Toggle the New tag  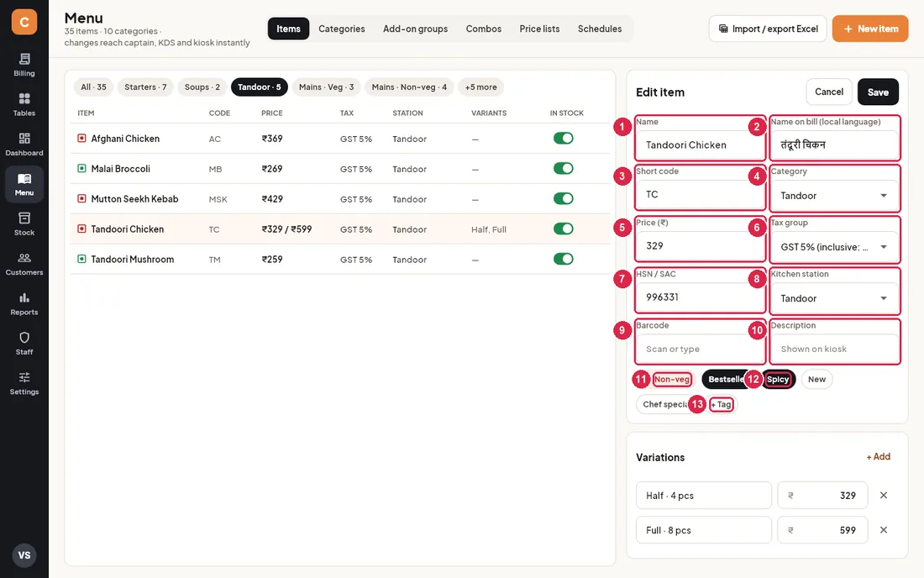[816, 380]
